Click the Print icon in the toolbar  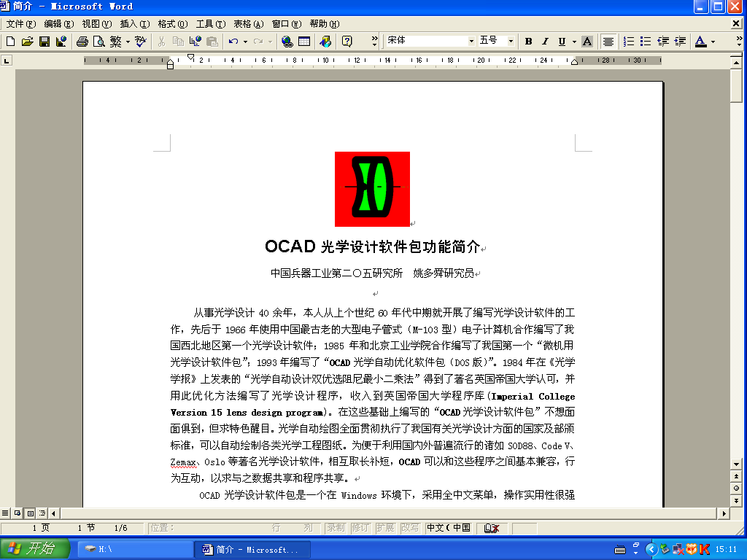click(x=82, y=42)
